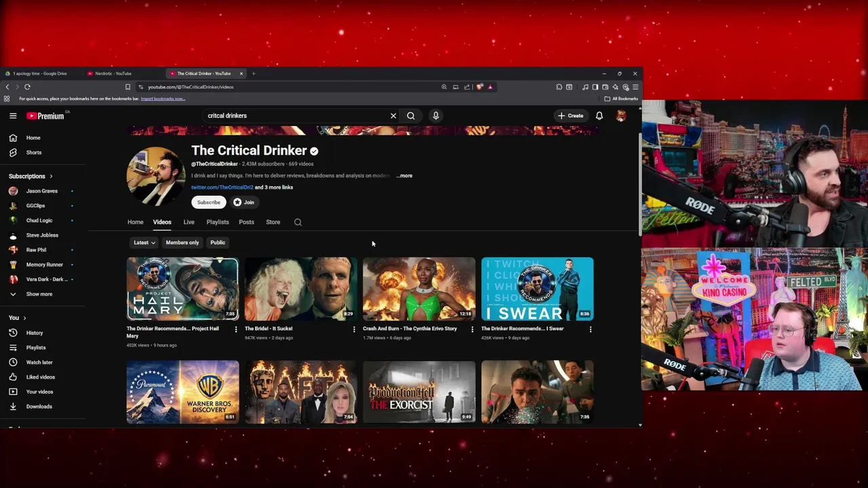Open the All Bookmarks folder
The height and width of the screenshot is (488, 868).
(621, 99)
